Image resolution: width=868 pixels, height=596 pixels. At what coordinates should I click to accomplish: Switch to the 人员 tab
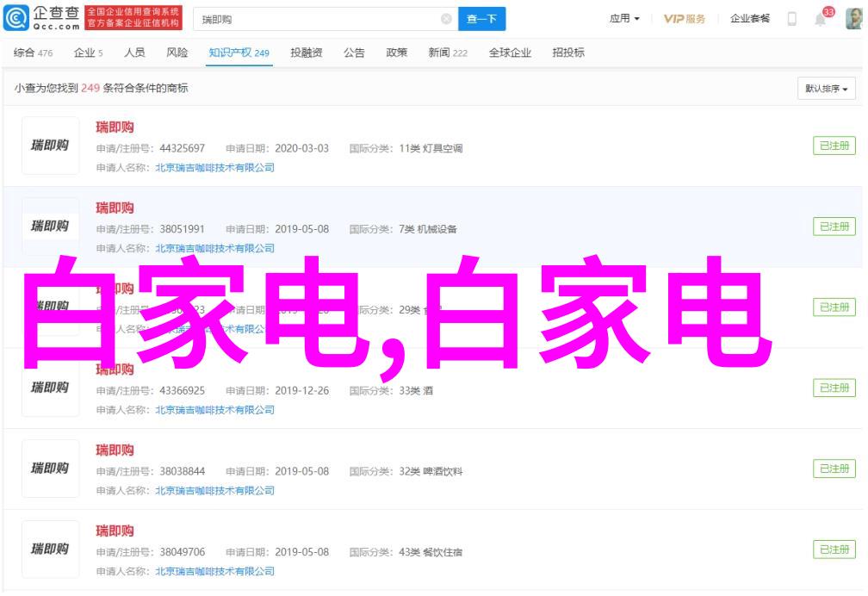(134, 53)
